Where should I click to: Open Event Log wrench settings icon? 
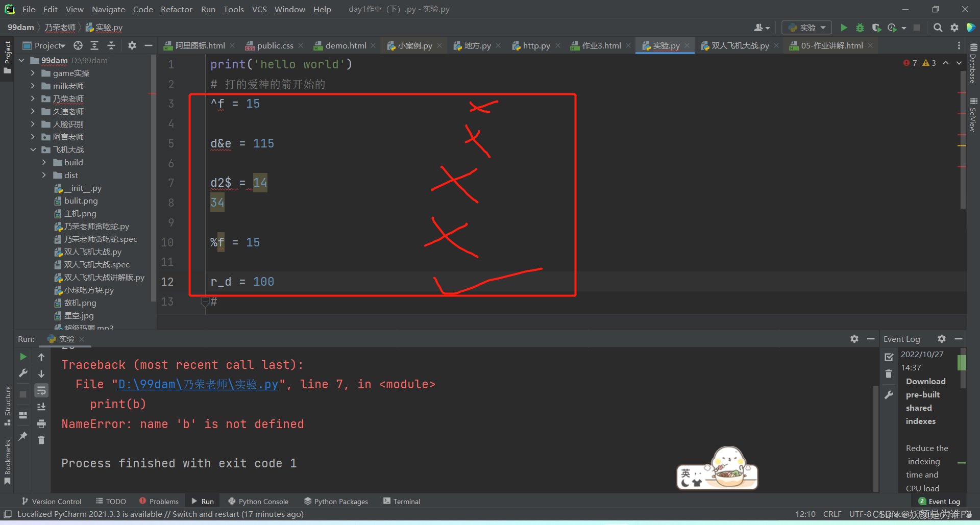click(889, 394)
